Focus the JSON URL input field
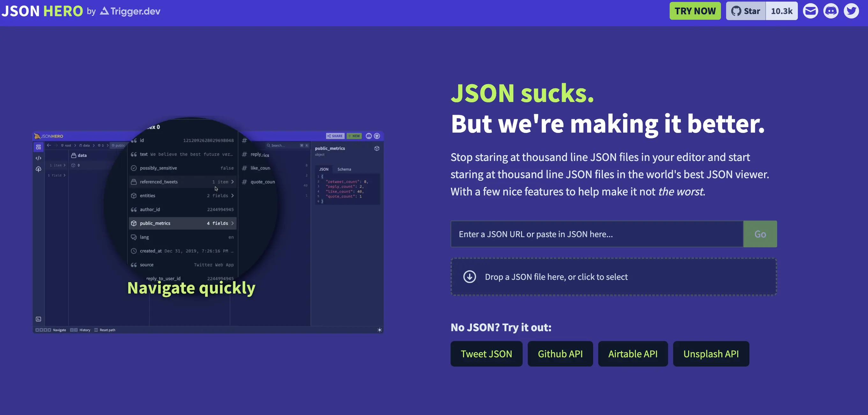Viewport: 868px width, 415px height. click(x=596, y=234)
